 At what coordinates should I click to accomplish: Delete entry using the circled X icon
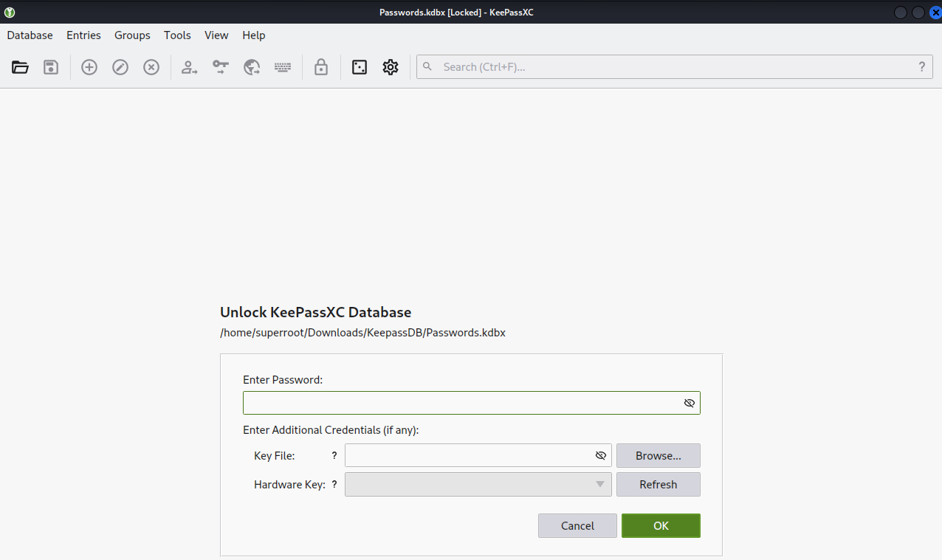pos(151,67)
